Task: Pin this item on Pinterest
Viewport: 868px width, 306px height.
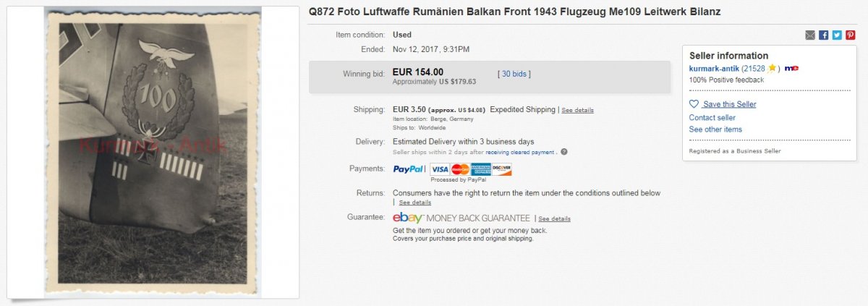Action: [850, 35]
